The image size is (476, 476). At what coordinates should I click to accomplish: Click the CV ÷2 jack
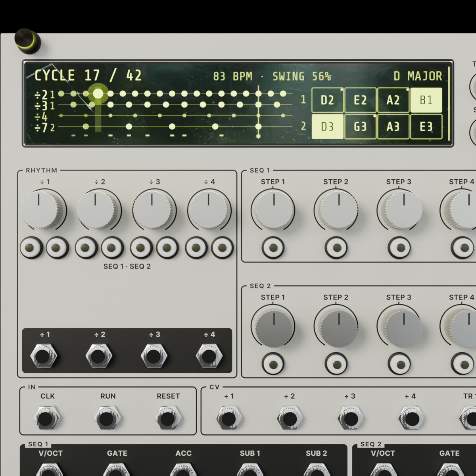pyautogui.click(x=290, y=418)
